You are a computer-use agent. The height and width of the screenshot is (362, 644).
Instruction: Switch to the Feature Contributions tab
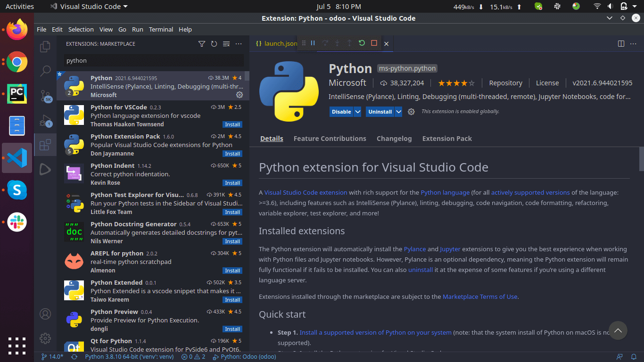point(330,139)
